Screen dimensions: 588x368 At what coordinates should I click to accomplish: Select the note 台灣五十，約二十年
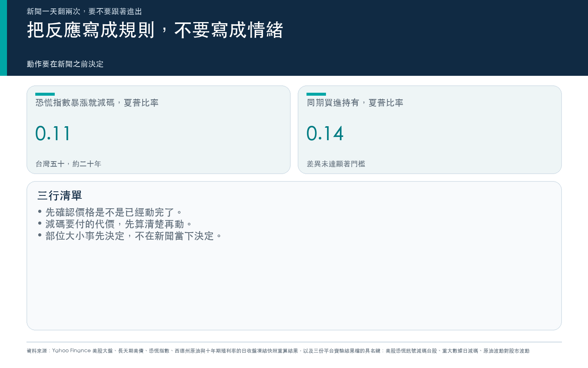pyautogui.click(x=68, y=164)
